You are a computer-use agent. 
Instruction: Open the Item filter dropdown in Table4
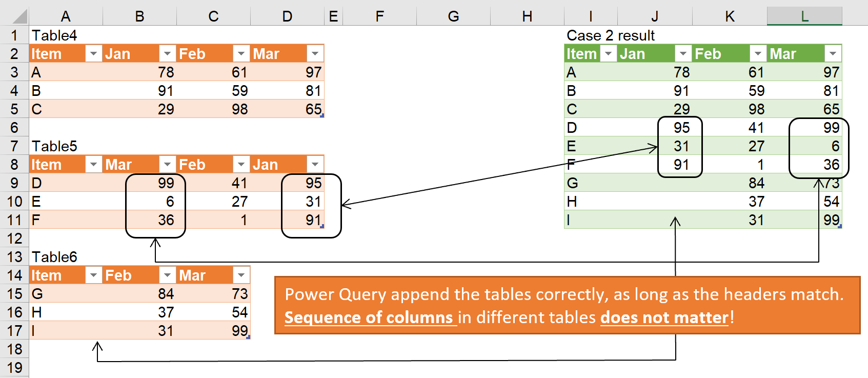93,54
